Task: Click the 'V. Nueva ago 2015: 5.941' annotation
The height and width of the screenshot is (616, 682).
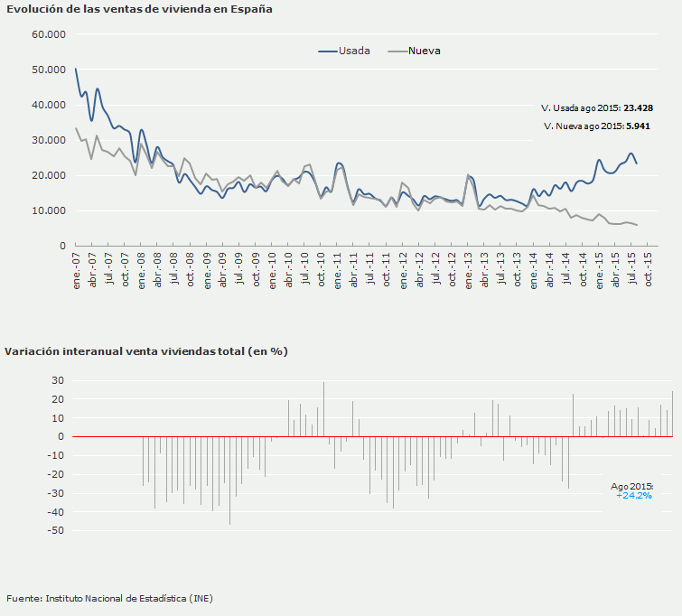Action: click(597, 126)
